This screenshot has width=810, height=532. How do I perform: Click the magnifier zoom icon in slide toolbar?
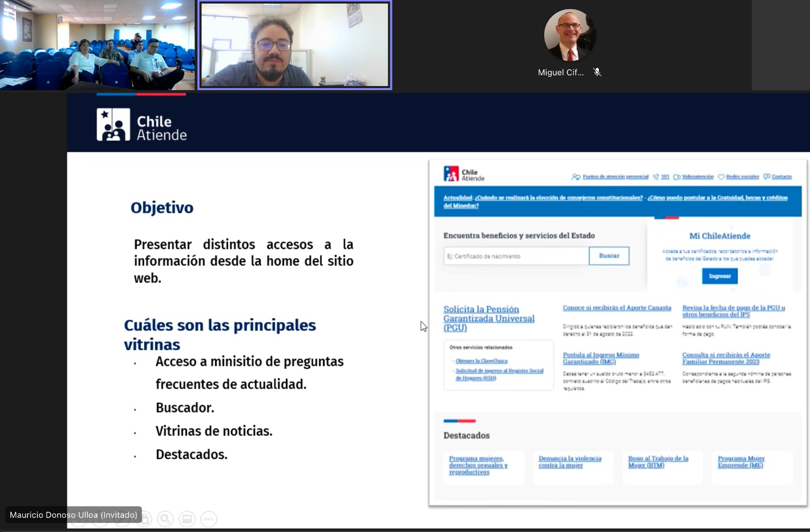pyautogui.click(x=165, y=519)
